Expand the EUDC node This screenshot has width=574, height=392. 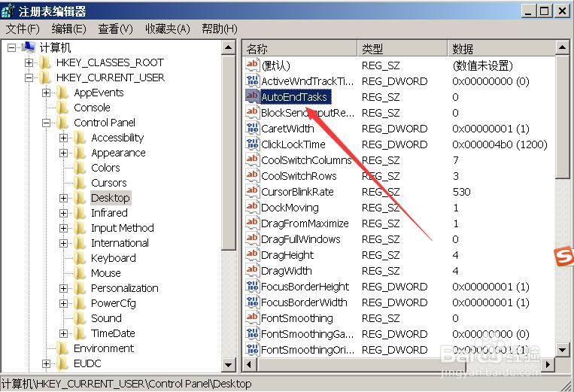[x=46, y=363]
